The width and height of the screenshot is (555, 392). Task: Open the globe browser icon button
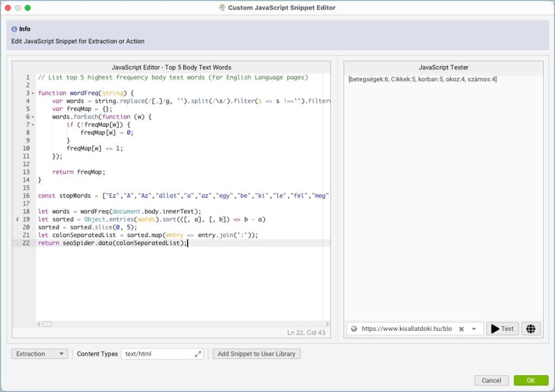(x=531, y=329)
